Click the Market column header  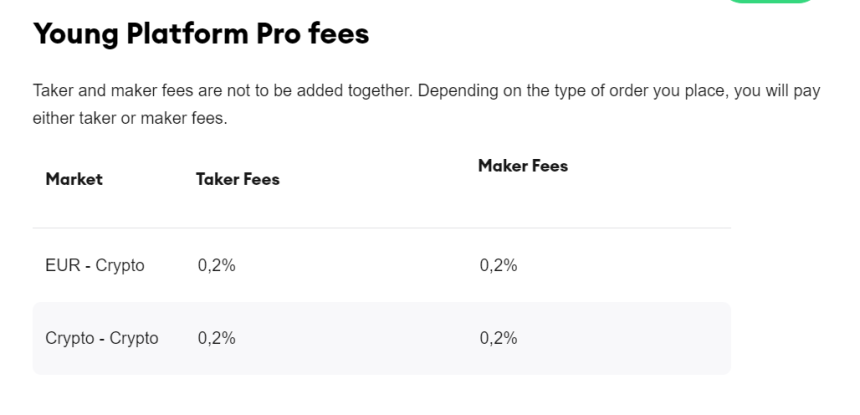[x=73, y=180]
